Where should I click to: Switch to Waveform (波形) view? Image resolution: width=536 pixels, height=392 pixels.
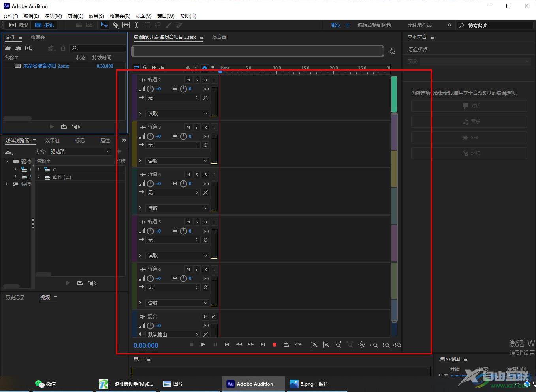[x=19, y=25]
